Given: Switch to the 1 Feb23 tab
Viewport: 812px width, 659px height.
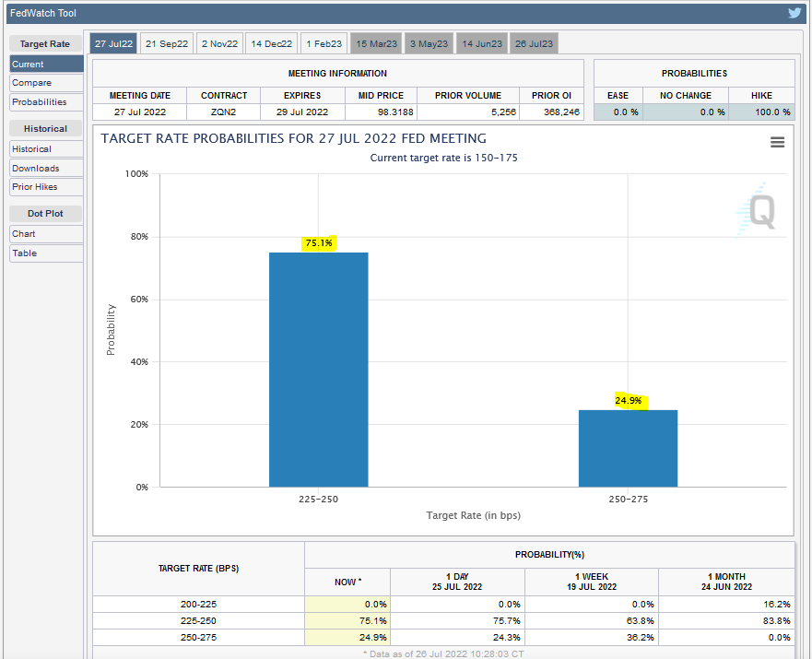Looking at the screenshot, I should pyautogui.click(x=324, y=43).
